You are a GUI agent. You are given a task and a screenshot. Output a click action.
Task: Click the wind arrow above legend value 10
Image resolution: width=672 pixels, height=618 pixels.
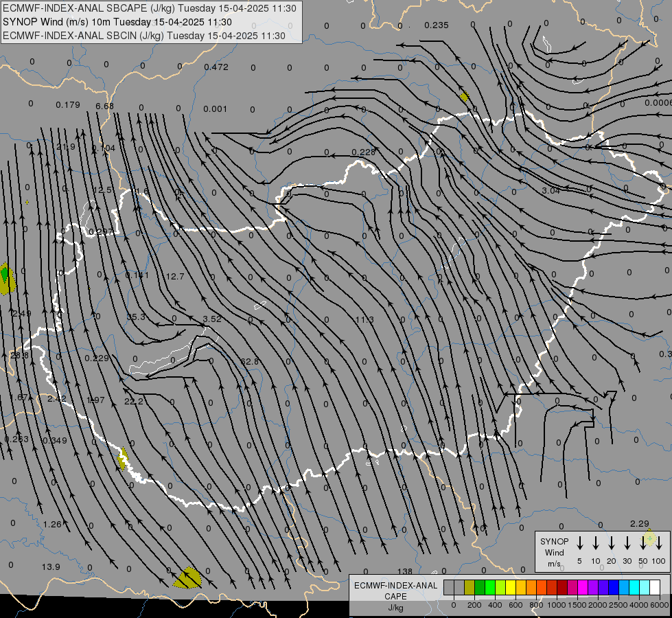(x=596, y=543)
